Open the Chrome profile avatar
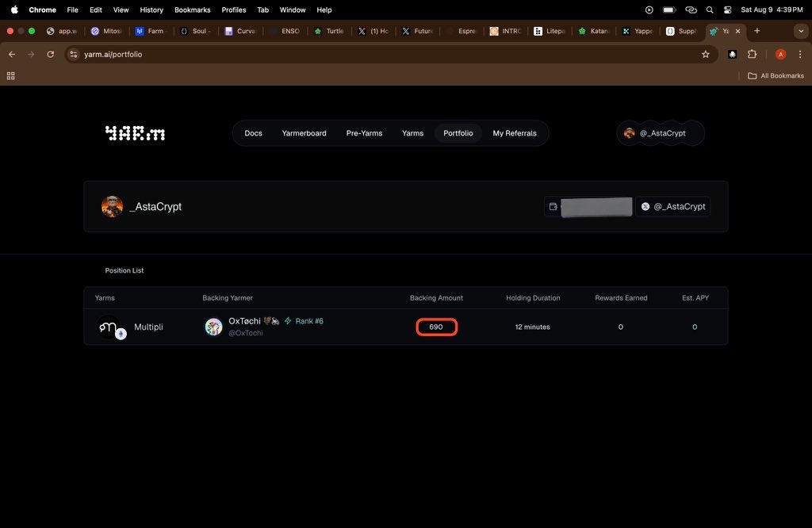The width and height of the screenshot is (812, 528). pos(780,55)
